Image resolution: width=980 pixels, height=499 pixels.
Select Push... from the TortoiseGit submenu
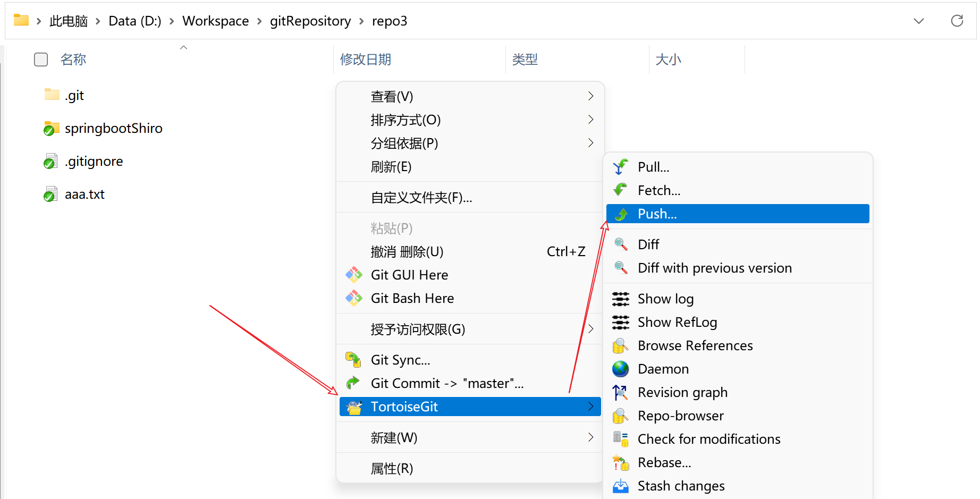[657, 214]
